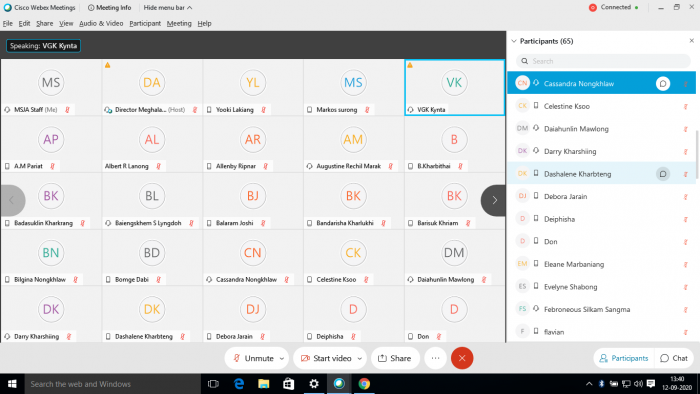Click the red leave meeting button

(462, 358)
